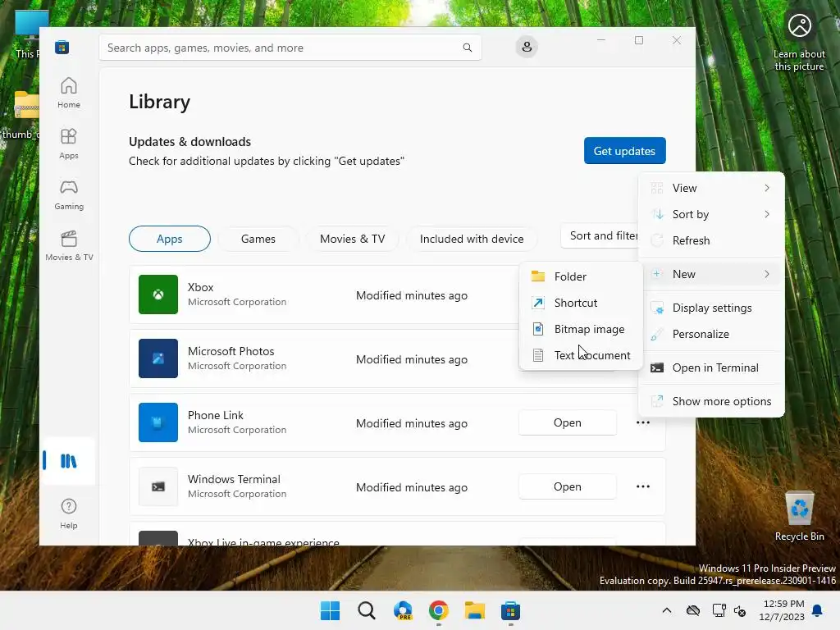Click the Microsoft Photos name text
This screenshot has height=630, width=840.
click(231, 351)
